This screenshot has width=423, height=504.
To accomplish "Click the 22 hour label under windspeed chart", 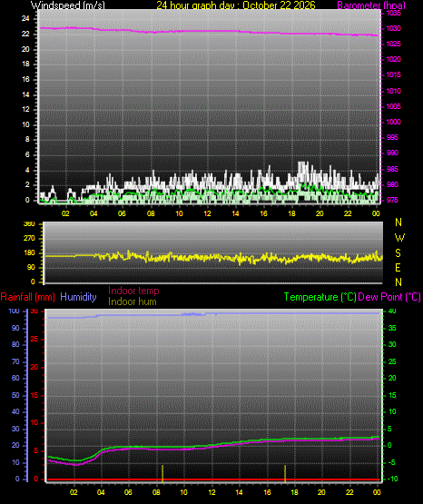I will pos(348,213).
